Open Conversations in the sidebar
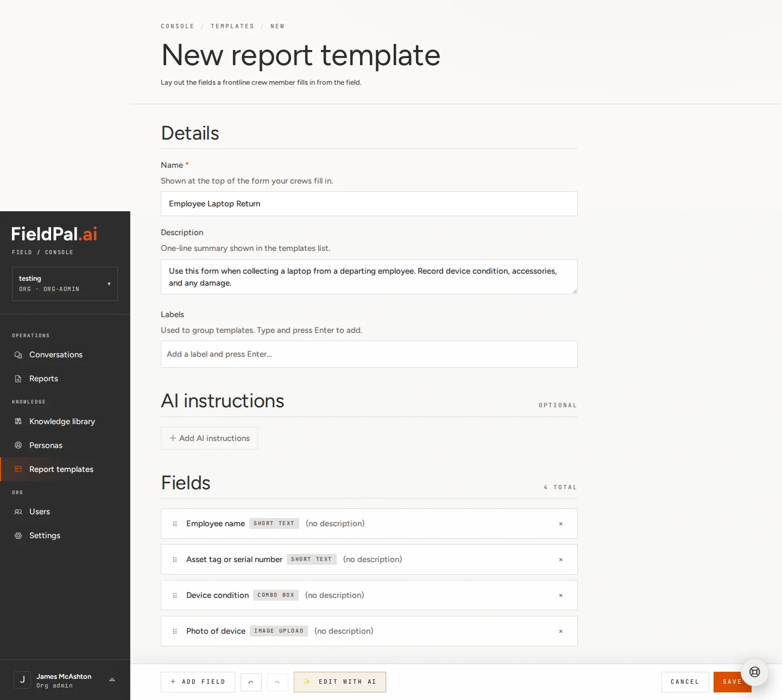 [x=65, y=355]
